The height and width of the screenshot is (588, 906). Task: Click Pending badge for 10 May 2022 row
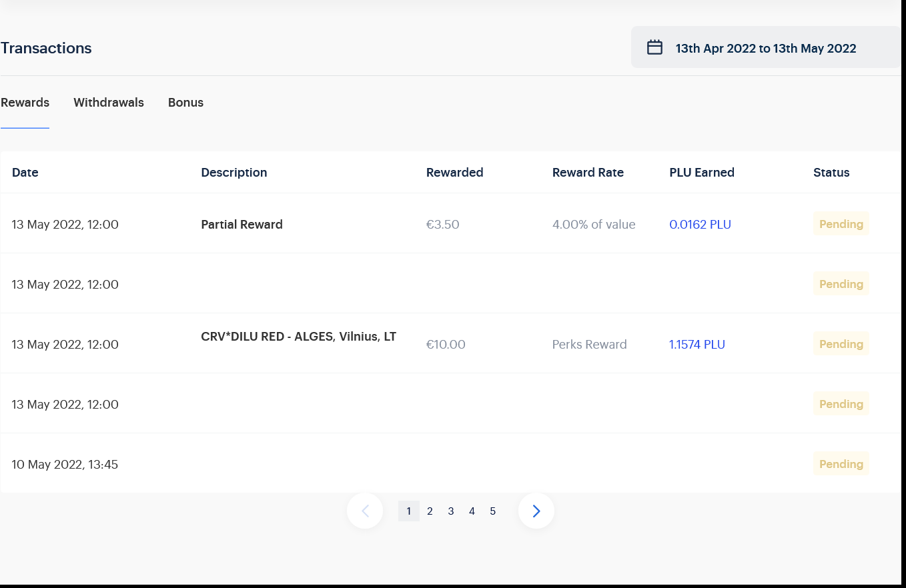[x=841, y=464]
